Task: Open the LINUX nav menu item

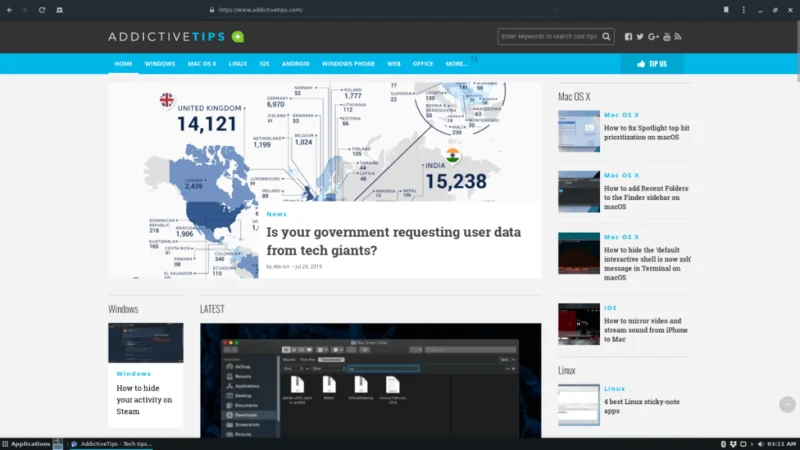Action: [x=238, y=64]
